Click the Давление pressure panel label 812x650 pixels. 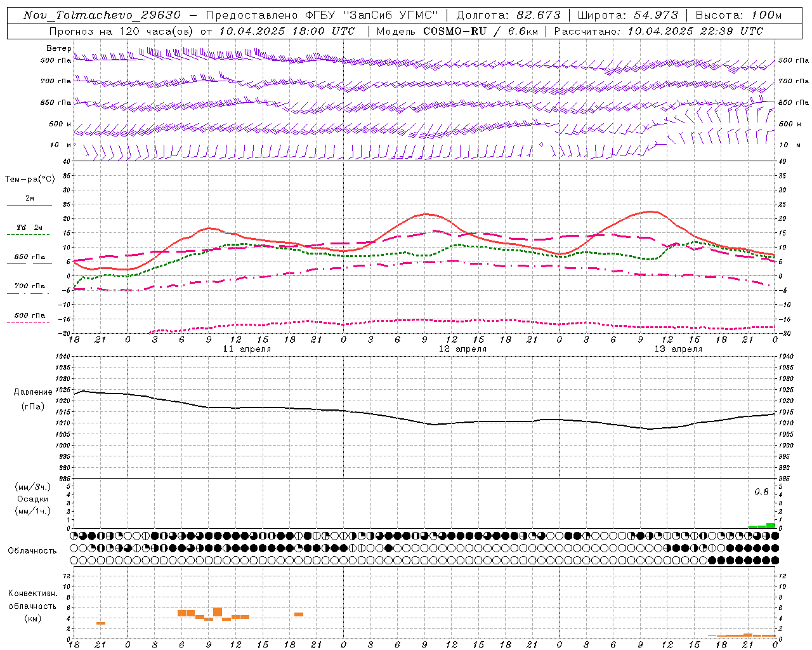[x=33, y=392]
